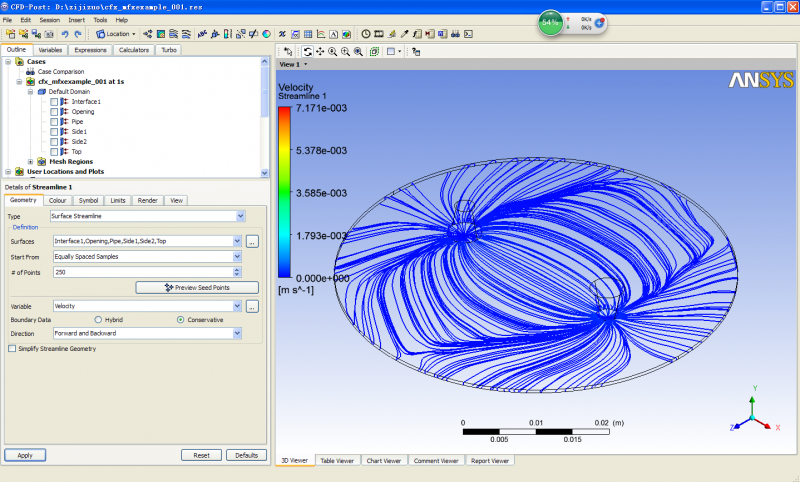
Task: Click the Undo arrow in toolbar
Action: pyautogui.click(x=65, y=33)
